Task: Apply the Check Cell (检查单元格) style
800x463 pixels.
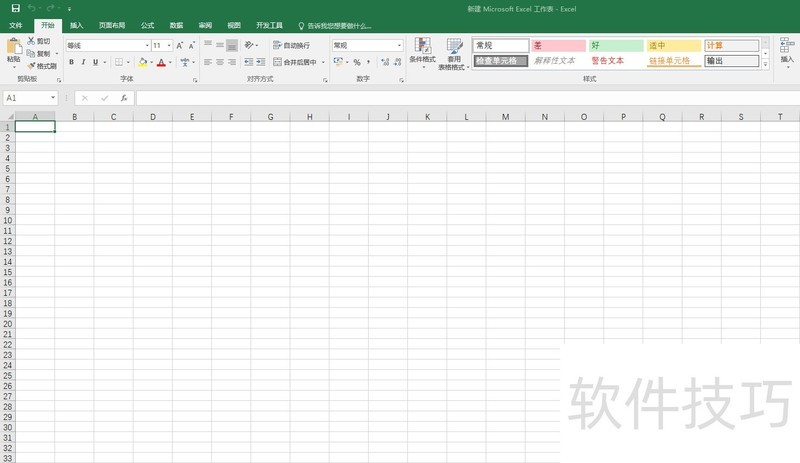Action: [x=501, y=61]
